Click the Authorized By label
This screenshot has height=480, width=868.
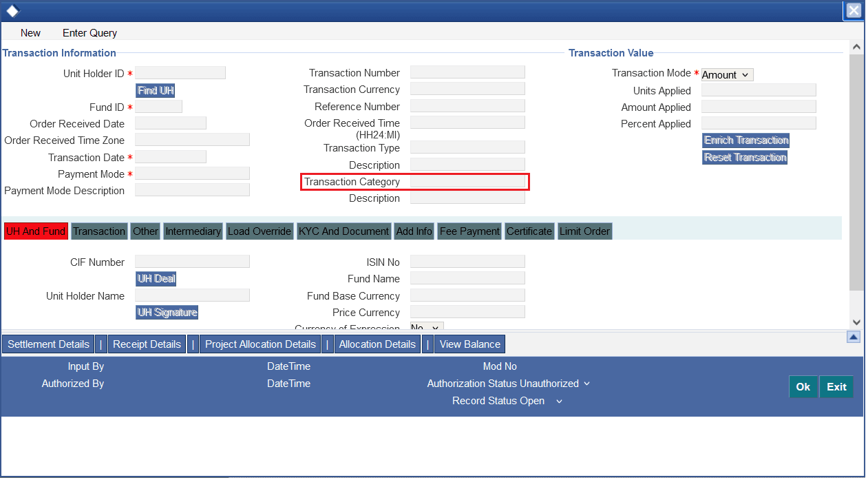73,384
